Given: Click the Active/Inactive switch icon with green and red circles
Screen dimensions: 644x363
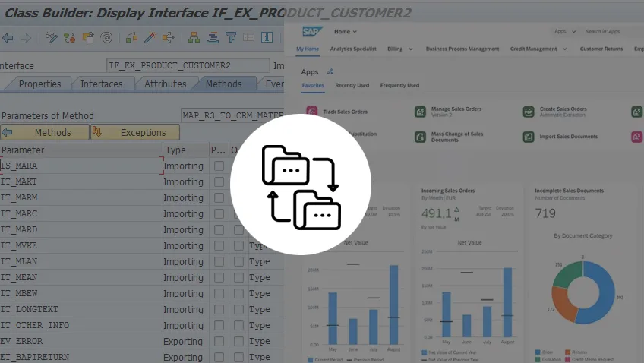Looking at the screenshot, I should (69, 38).
